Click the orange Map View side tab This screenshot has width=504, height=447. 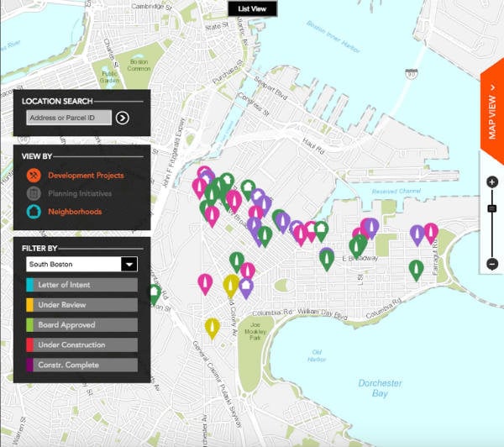click(x=492, y=116)
